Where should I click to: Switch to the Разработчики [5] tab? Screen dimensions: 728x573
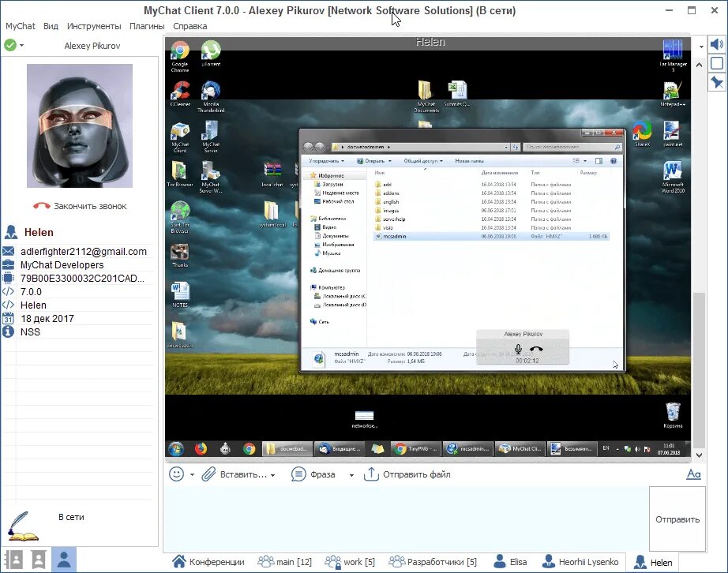pos(432,562)
